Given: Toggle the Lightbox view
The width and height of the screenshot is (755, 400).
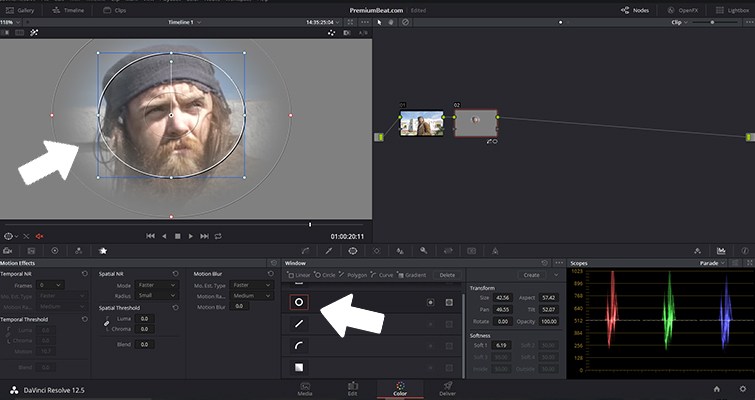Looking at the screenshot, I should tap(732, 9).
